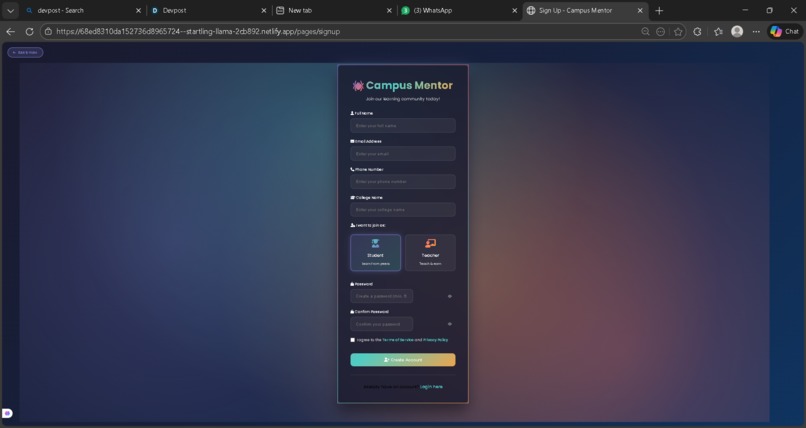Expand the tab actions dropdown menu

pyautogui.click(x=10, y=10)
